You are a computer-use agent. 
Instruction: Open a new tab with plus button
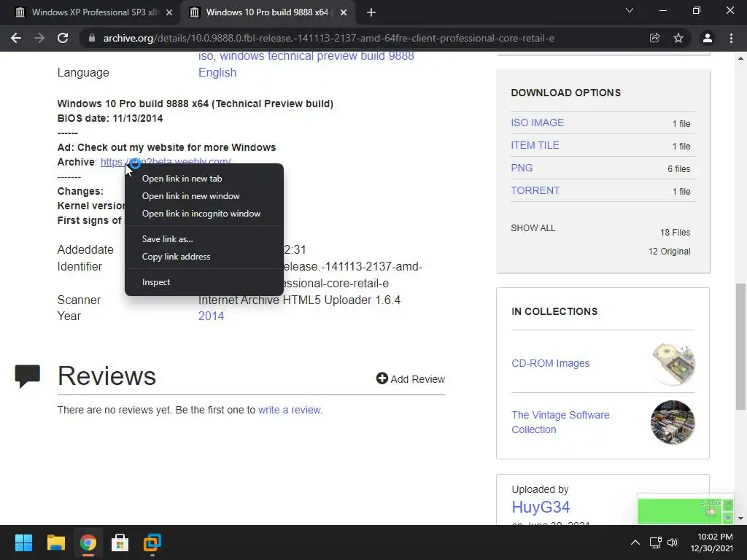coord(371,12)
